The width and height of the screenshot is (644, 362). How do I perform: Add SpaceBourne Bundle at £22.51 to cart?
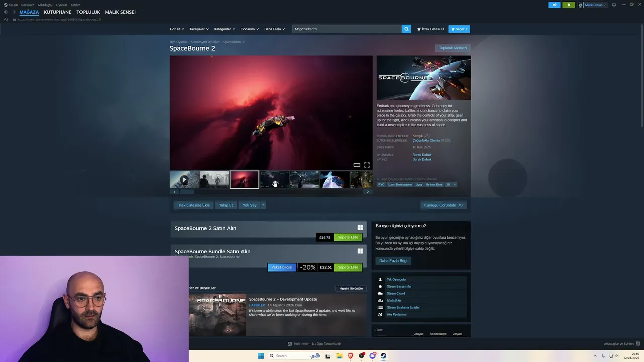point(348,267)
